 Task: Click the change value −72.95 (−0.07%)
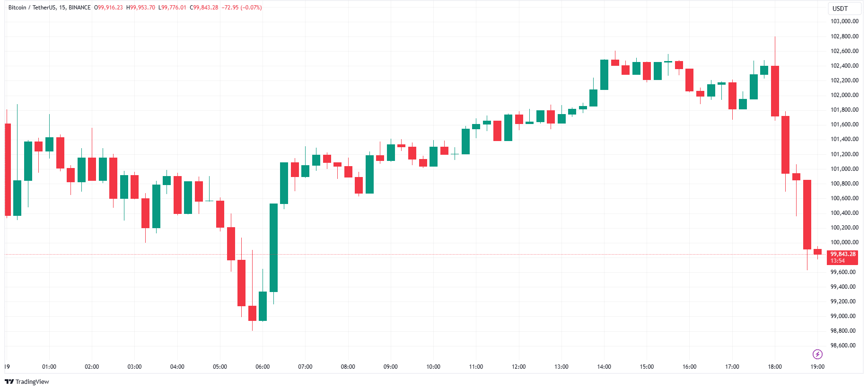coord(242,8)
